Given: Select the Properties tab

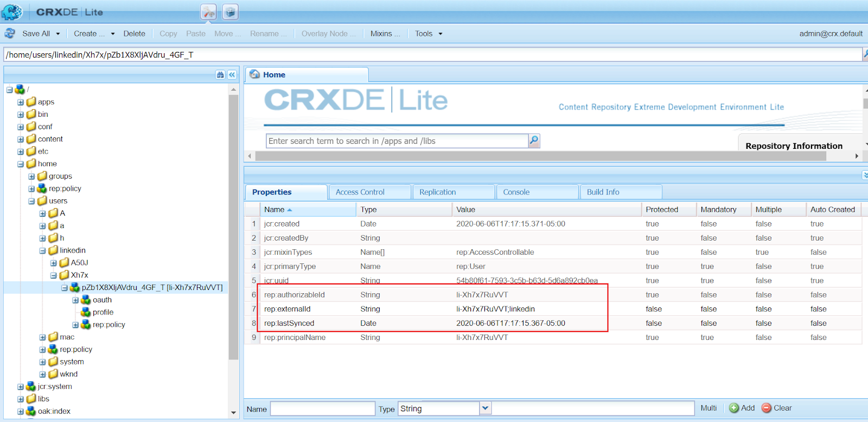Looking at the screenshot, I should 286,192.
